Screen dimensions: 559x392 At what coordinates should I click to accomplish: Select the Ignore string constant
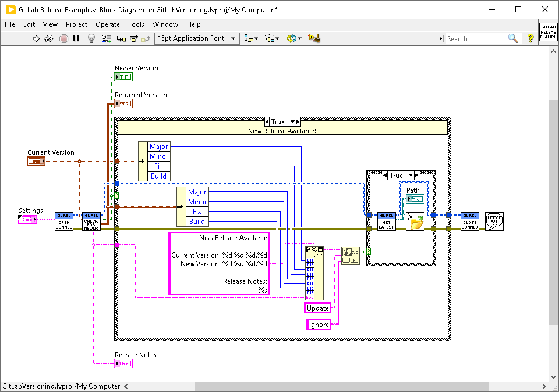[319, 325]
